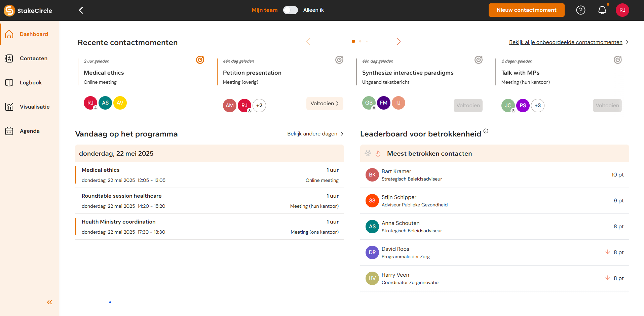This screenshot has width=644, height=316.
Task: Select second carousel page dot
Action: [360, 41]
